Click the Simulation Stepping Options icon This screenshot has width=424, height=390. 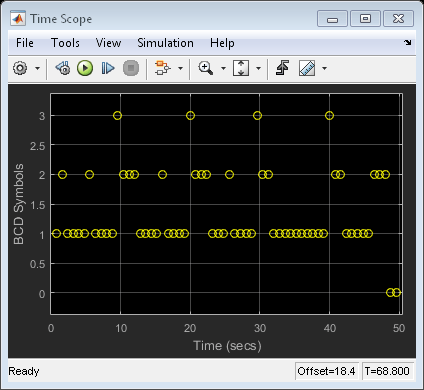pos(63,68)
